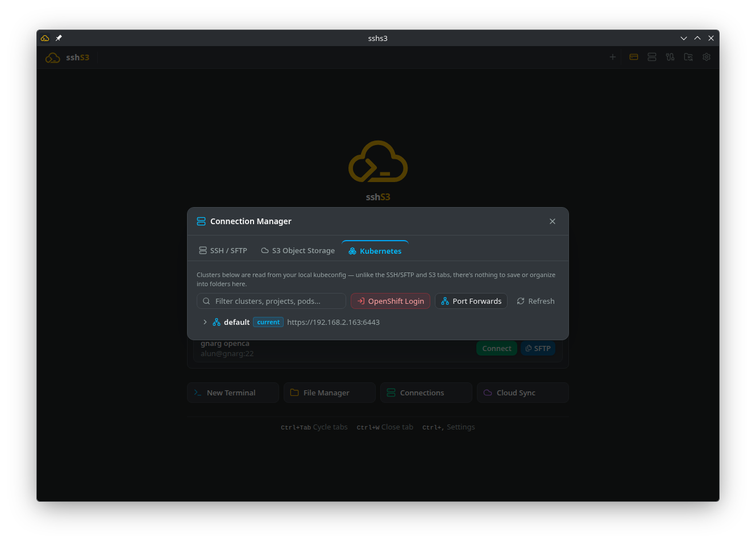This screenshot has width=756, height=545.
Task: Open a New Terminal
Action: coord(233,393)
